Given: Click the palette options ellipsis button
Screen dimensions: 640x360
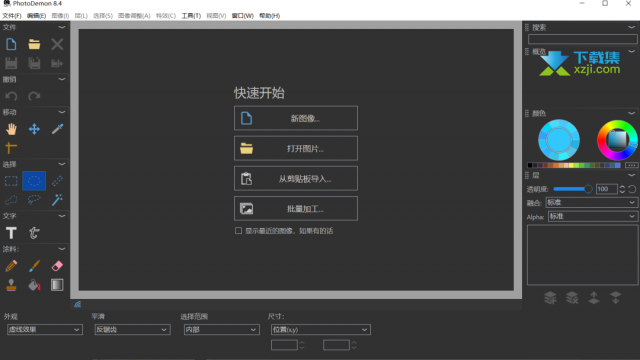Looking at the screenshot, I should pyautogui.click(x=631, y=165).
